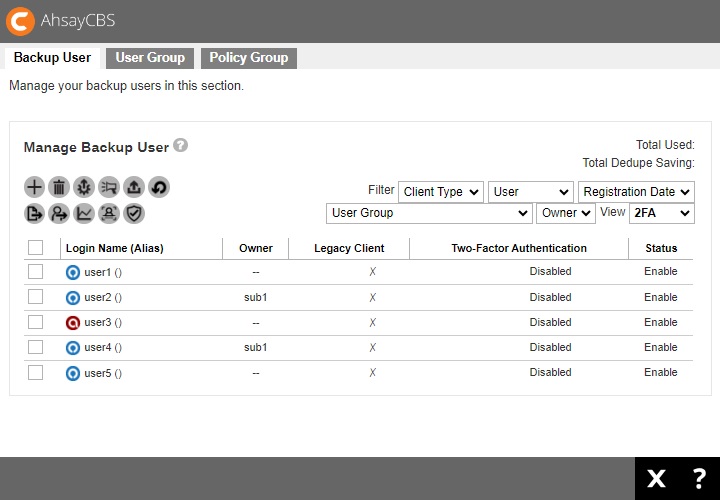
Task: Click the plus icon to add a backup user
Action: (x=34, y=187)
